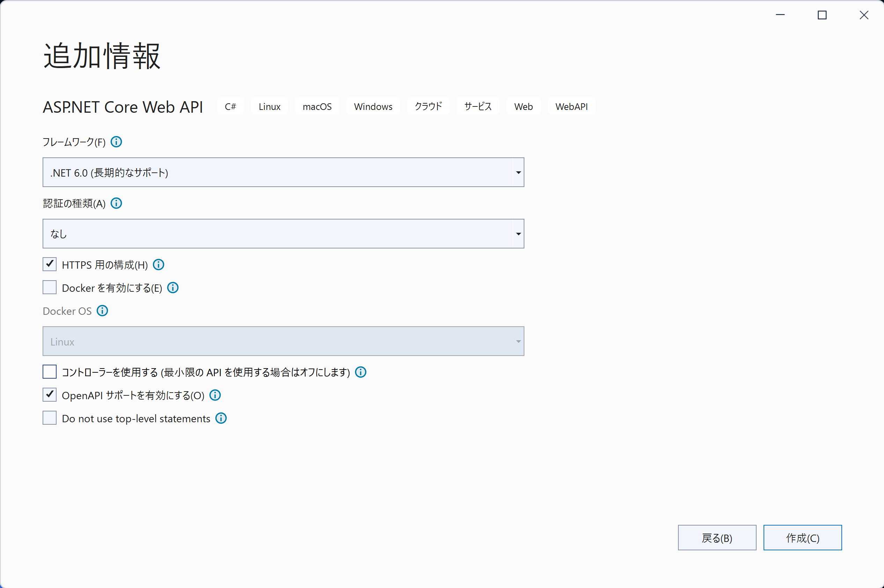Click the macOS tag
This screenshot has width=884, height=588.
317,106
